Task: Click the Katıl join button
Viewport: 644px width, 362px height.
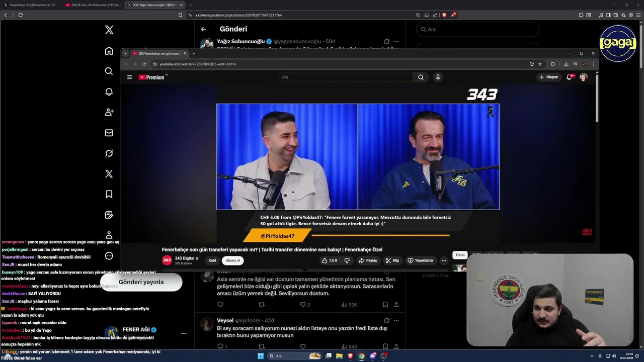Action: point(212,260)
